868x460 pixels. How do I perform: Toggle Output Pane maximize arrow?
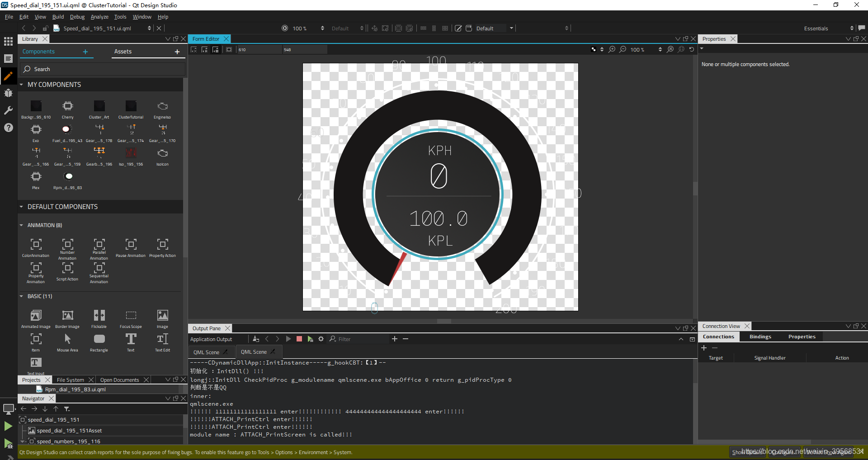click(681, 339)
